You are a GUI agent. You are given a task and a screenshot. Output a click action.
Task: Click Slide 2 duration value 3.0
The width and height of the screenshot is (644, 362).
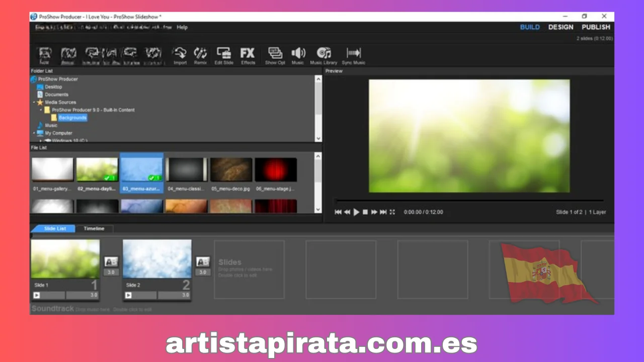pos(185,295)
